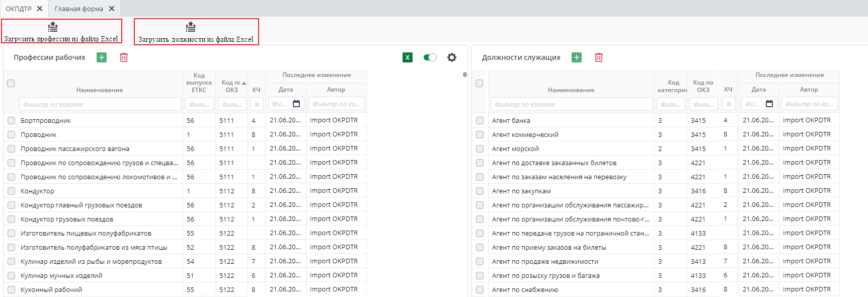Viewport: 868px width, 297px height.
Task: Click Загрузить профессии из файла Excel
Action: tap(61, 32)
